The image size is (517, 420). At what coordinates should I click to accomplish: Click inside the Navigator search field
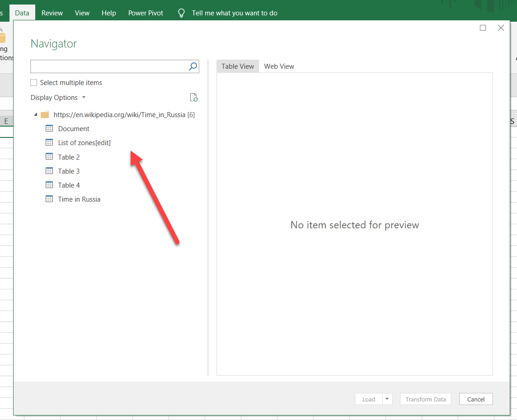[108, 66]
